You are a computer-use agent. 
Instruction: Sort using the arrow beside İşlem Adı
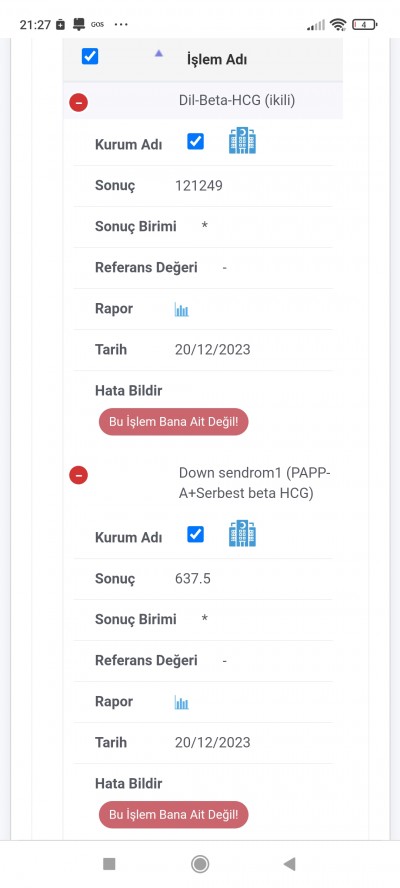tap(159, 53)
